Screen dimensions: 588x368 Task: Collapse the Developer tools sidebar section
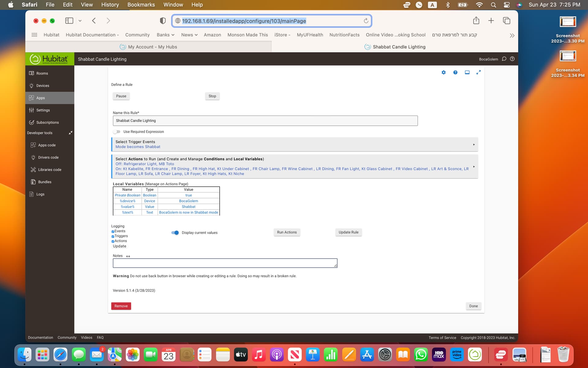coord(70,133)
